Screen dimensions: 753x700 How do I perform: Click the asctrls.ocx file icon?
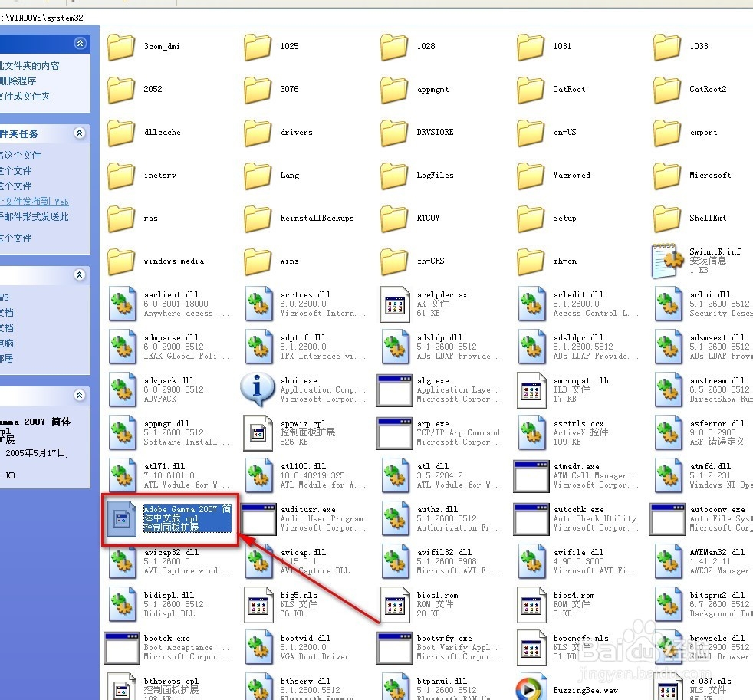click(532, 432)
